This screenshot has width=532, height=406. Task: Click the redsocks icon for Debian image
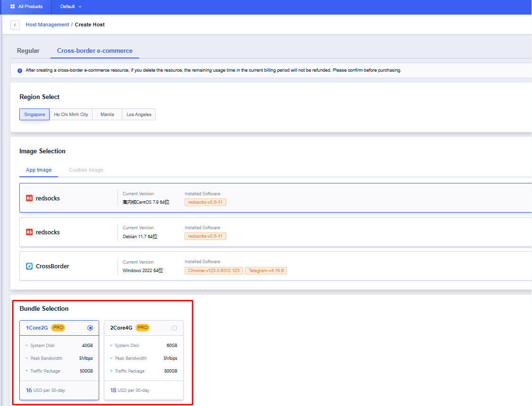29,232
